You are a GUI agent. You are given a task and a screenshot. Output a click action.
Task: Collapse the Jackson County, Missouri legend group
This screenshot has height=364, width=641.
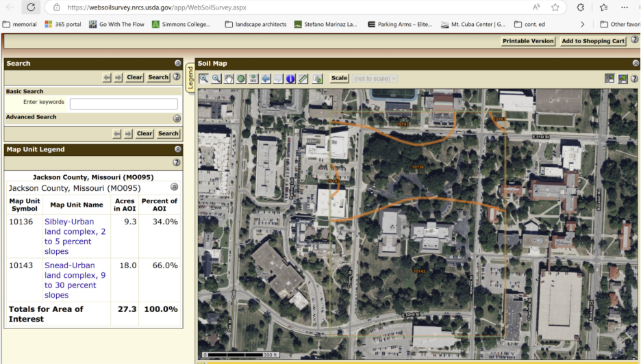(174, 187)
